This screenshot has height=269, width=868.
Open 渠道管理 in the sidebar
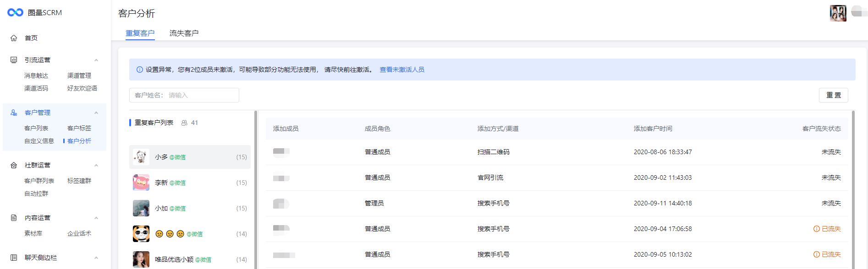(79, 75)
